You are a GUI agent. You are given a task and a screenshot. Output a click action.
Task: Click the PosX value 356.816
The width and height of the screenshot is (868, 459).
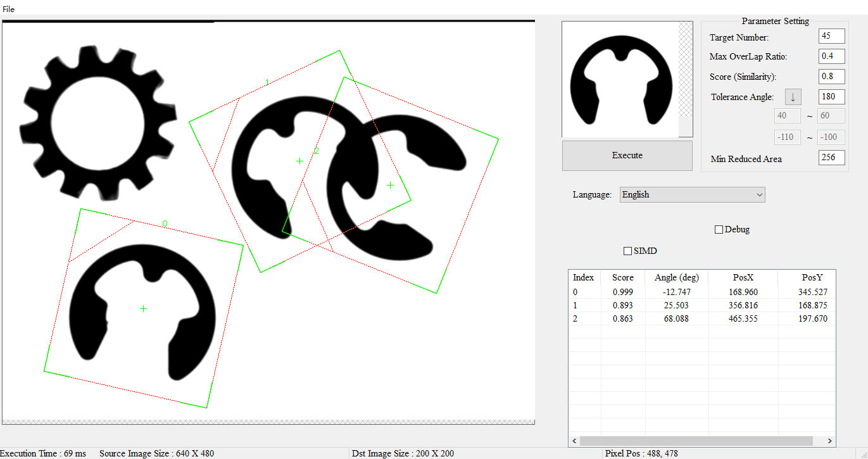[743, 305]
